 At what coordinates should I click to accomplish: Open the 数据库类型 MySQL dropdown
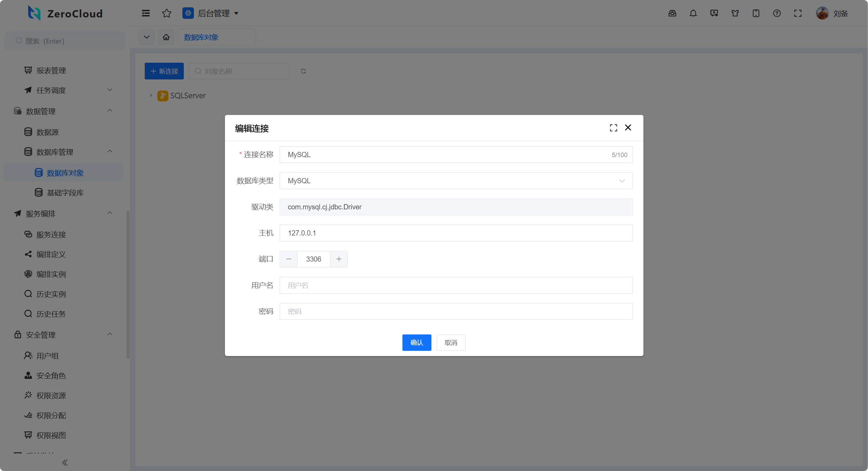pos(456,181)
